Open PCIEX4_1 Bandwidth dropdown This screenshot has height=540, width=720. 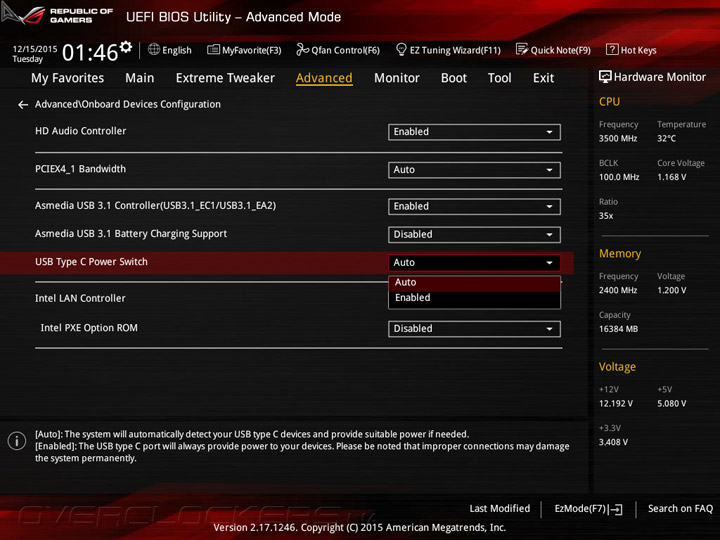[x=474, y=170]
